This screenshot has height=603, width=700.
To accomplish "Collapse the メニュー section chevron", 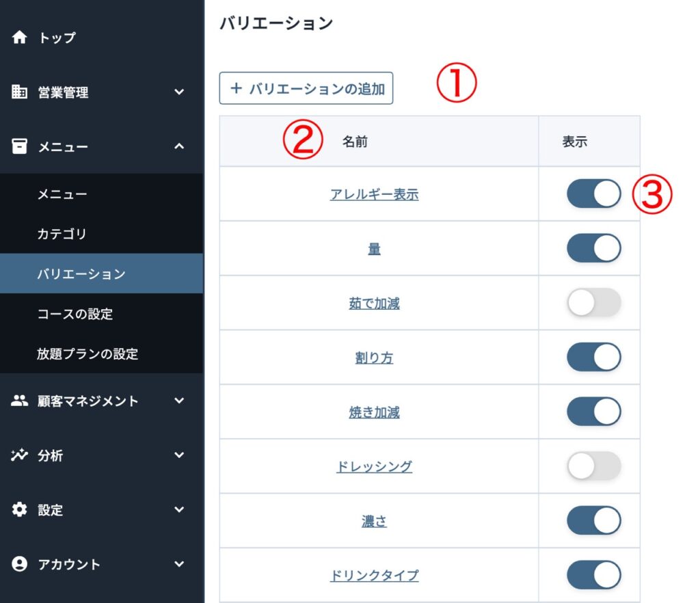I will point(179,146).
